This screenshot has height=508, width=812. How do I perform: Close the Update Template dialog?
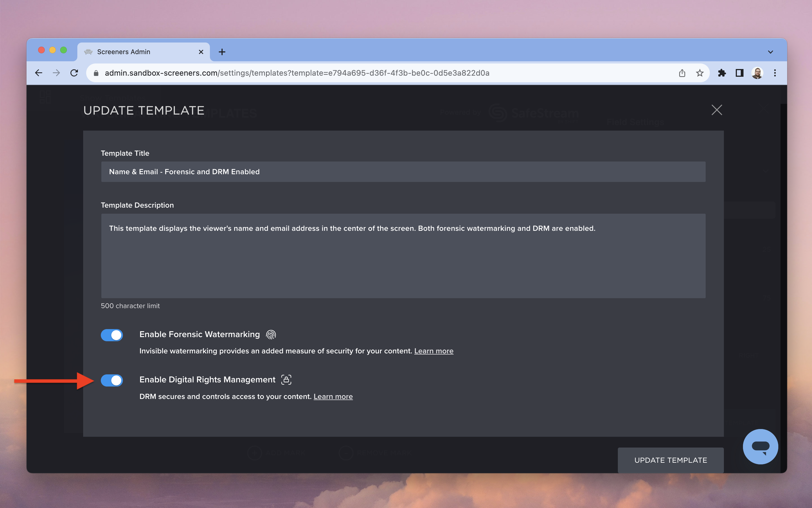(716, 110)
